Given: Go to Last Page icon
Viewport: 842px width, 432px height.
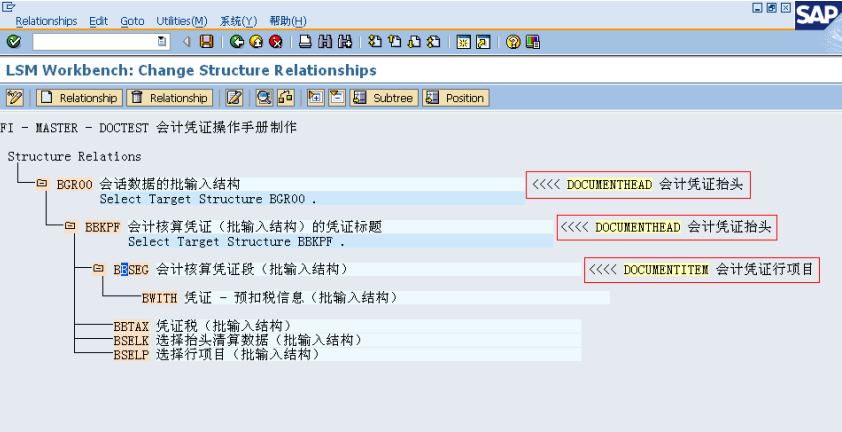Looking at the screenshot, I should coord(433,42).
